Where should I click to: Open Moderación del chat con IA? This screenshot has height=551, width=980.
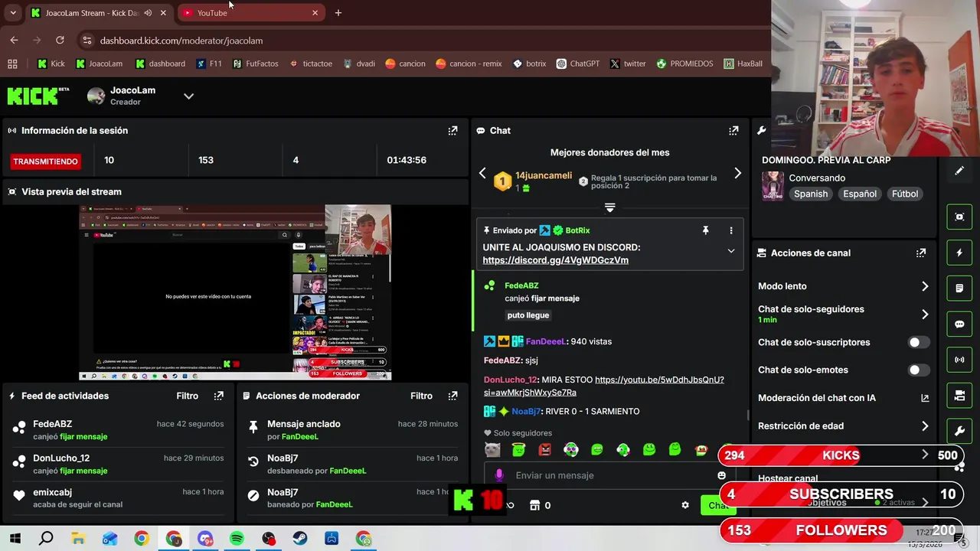844,398
